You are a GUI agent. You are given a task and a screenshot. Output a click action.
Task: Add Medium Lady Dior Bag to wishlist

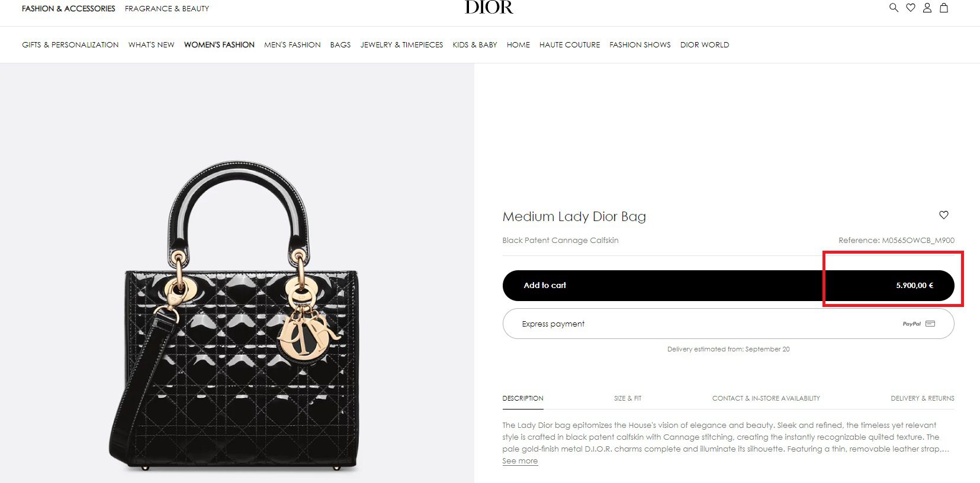click(944, 215)
